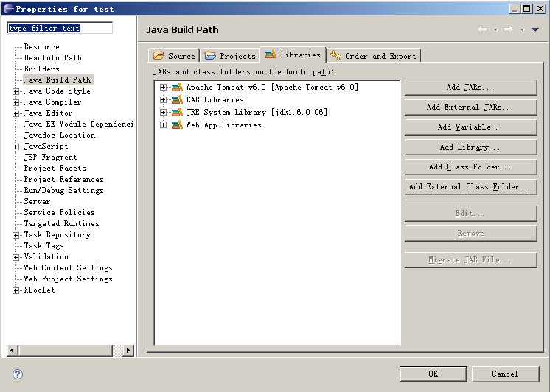Select the Web App Libraries row text
The height and width of the screenshot is (392, 550).
pyautogui.click(x=224, y=125)
